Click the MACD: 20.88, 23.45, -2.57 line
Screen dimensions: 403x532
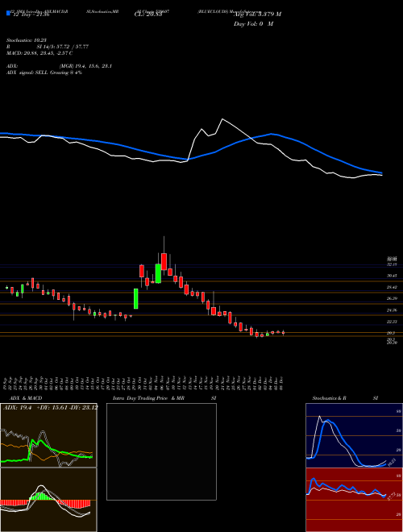pyautogui.click(x=39, y=53)
